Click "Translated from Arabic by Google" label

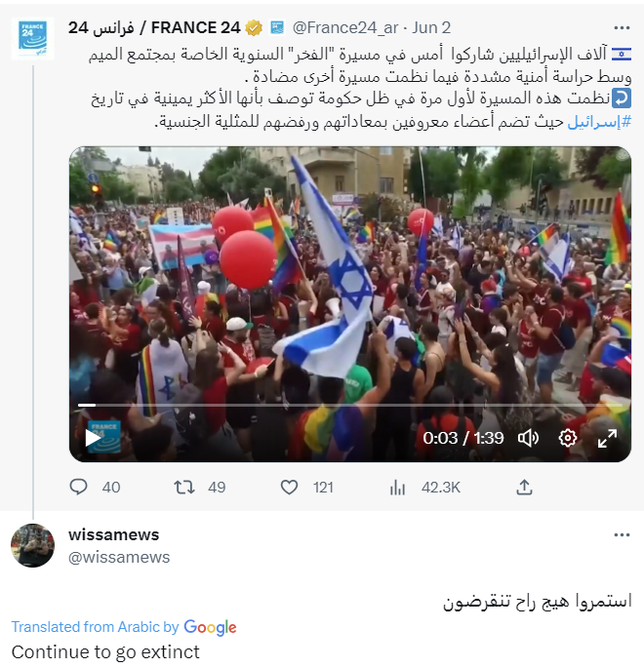click(124, 627)
